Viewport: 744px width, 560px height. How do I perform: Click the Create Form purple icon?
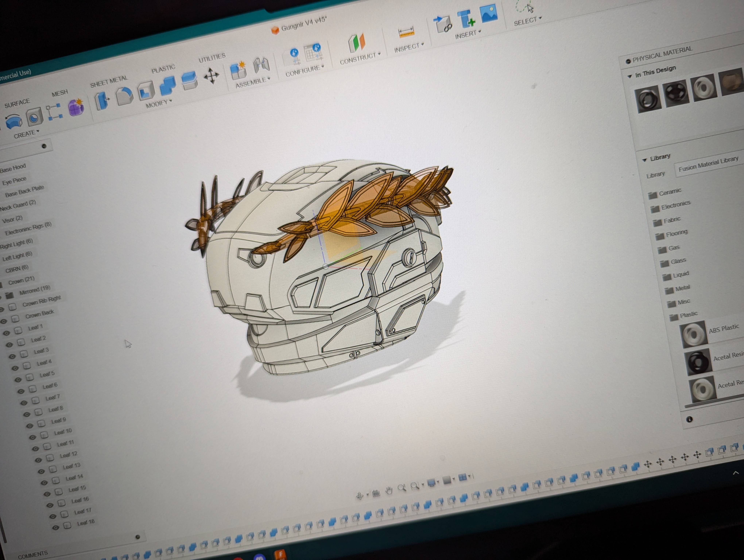(76, 108)
